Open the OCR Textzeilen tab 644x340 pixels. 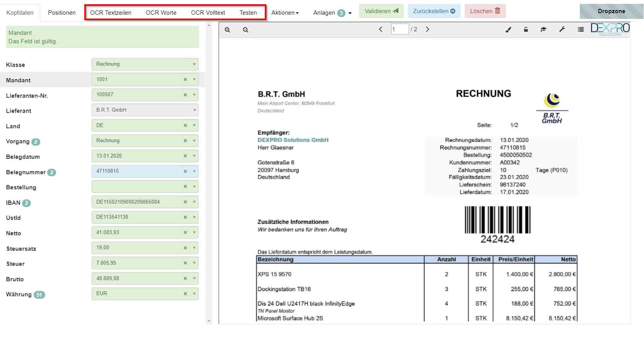click(x=111, y=13)
